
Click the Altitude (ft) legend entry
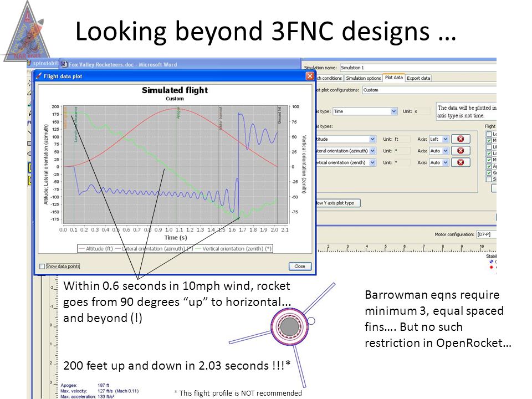coord(96,249)
